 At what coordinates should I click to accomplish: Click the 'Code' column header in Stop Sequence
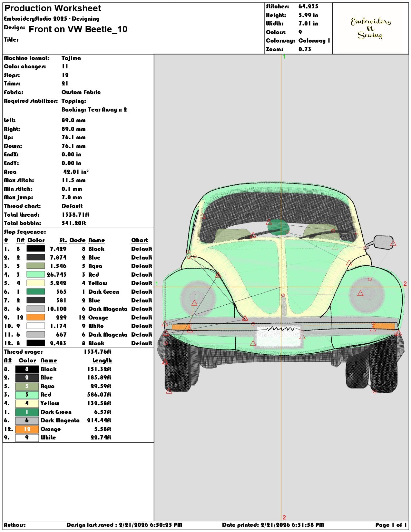pos(77,240)
